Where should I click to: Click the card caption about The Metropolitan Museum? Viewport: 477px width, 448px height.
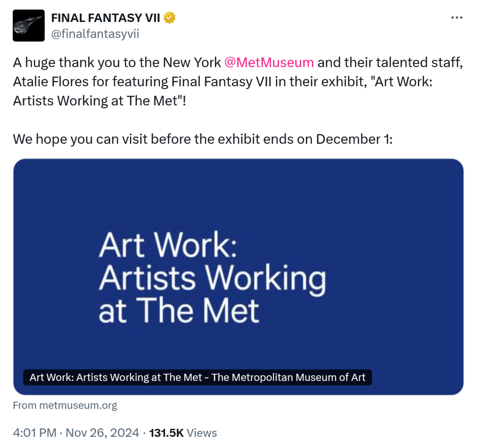[x=197, y=377]
